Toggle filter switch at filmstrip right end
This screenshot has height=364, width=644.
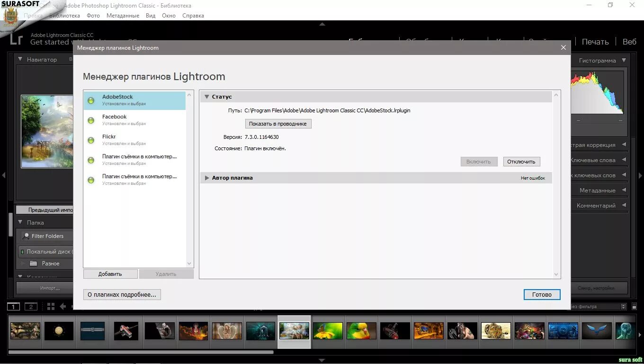point(633,307)
